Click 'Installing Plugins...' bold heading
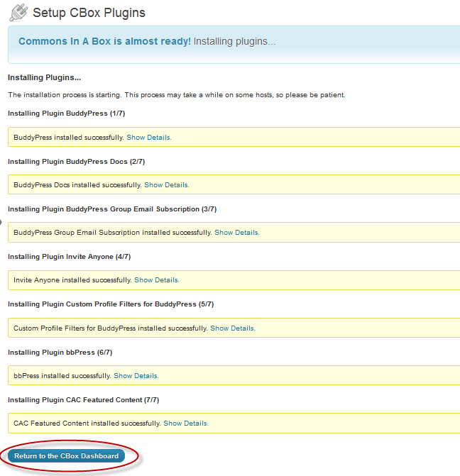The width and height of the screenshot is (460, 476). click(x=44, y=78)
